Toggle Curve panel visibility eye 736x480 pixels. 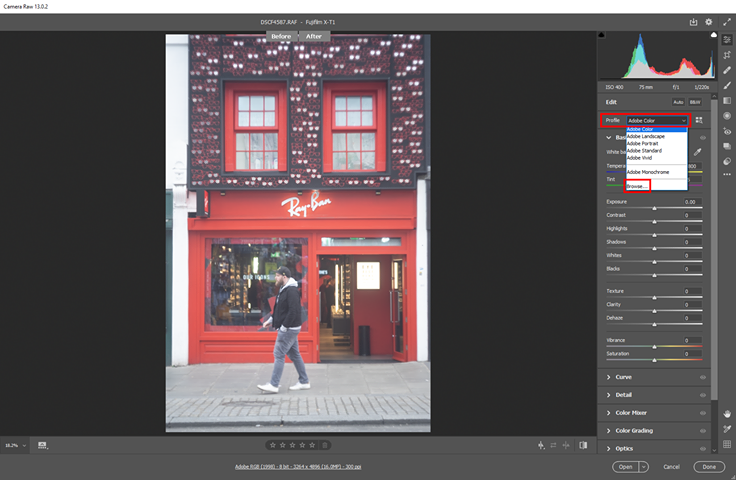703,377
